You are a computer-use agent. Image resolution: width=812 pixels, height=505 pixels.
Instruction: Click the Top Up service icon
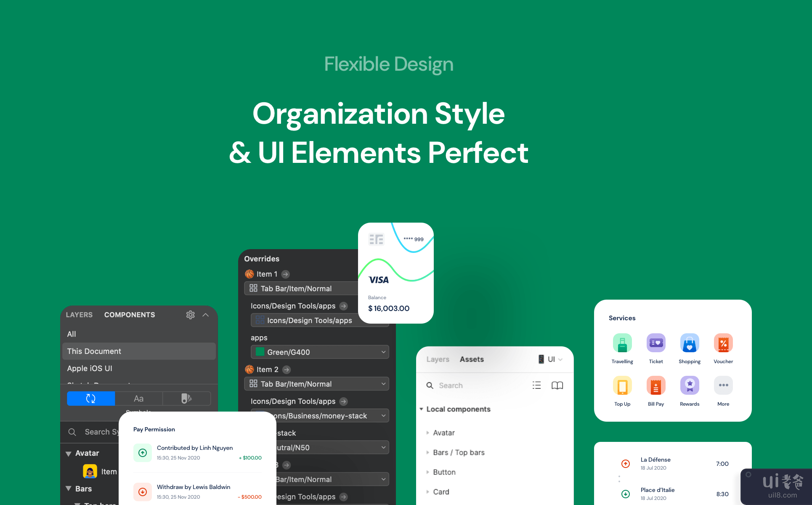622,384
